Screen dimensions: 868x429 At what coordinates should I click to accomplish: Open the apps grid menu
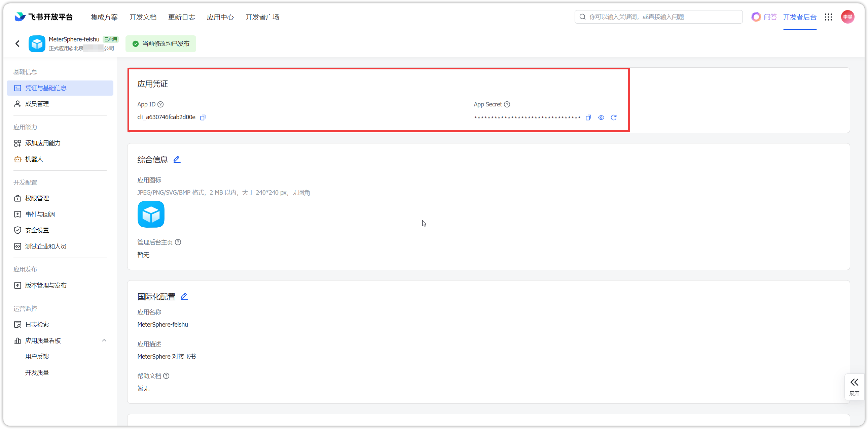tap(829, 17)
